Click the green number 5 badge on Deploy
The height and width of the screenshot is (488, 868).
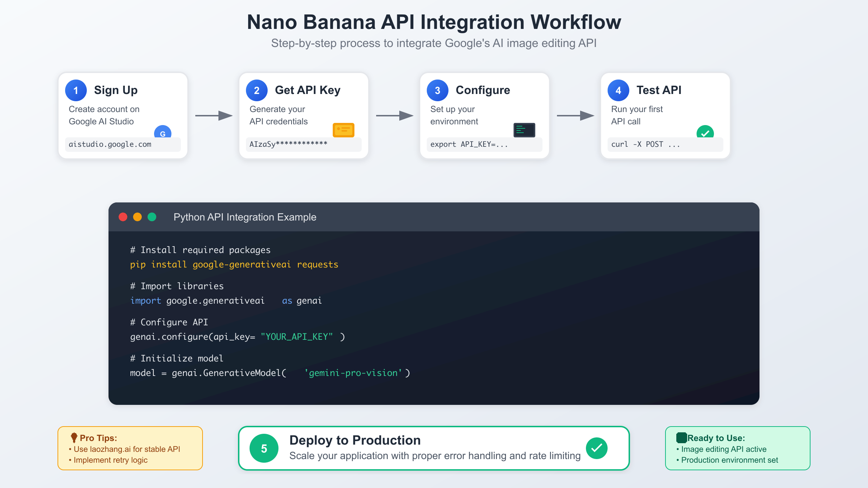tap(264, 448)
